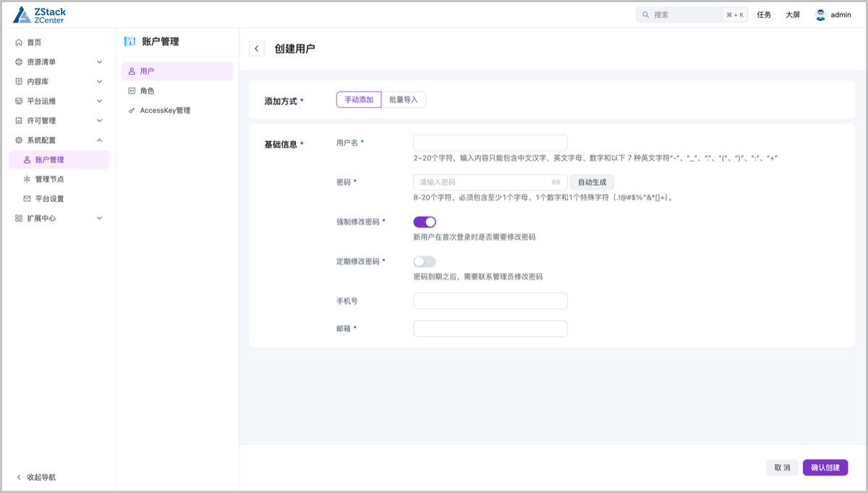Image resolution: width=868 pixels, height=493 pixels.
Task: Click the gear icon beside 系统配置
Action: click(x=19, y=140)
